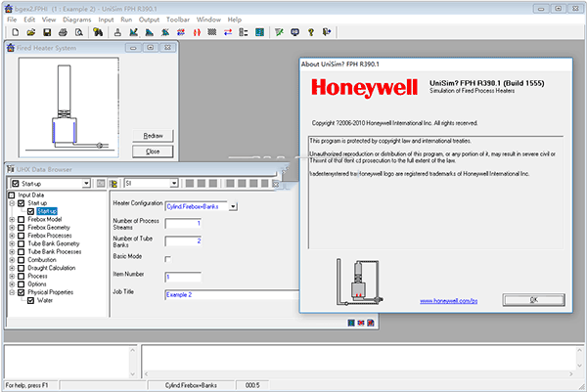Click the Item Number input field
The height and width of the screenshot is (392, 587).
click(183, 277)
